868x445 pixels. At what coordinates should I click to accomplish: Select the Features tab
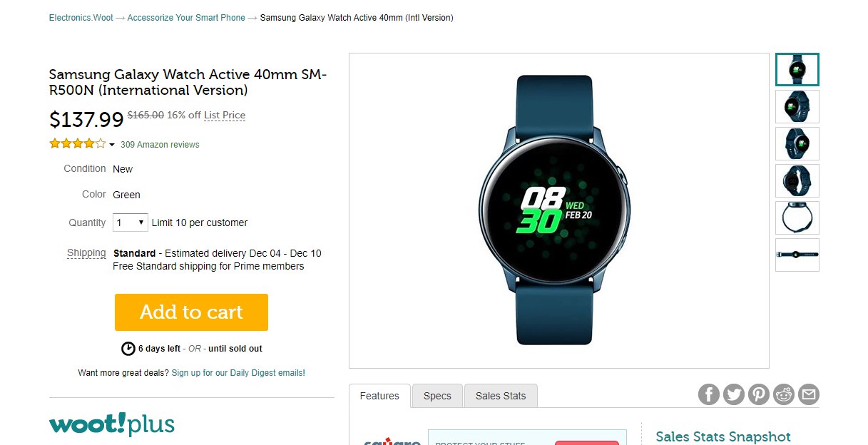pyautogui.click(x=379, y=396)
